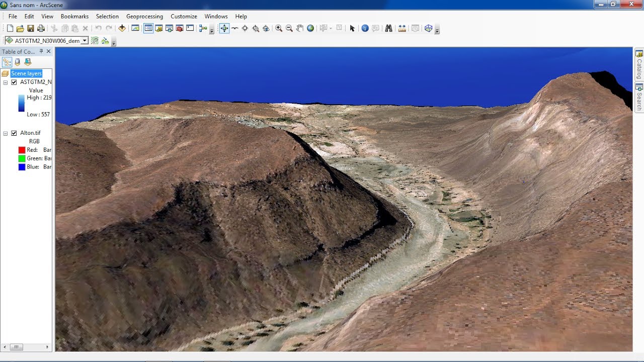Open the Geoprocessing menu

pos(145,17)
